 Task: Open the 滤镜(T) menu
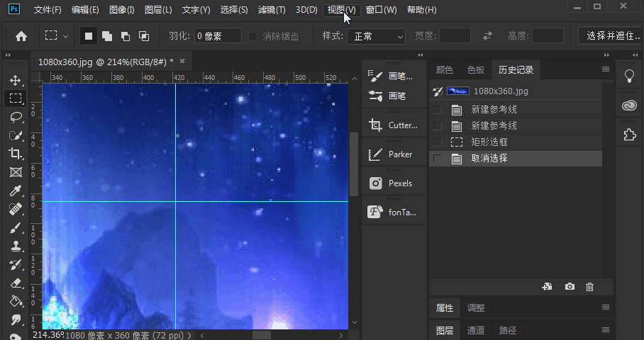point(272,10)
